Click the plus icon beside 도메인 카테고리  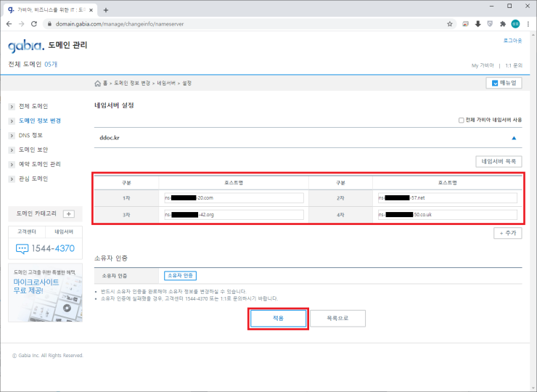pos(69,213)
